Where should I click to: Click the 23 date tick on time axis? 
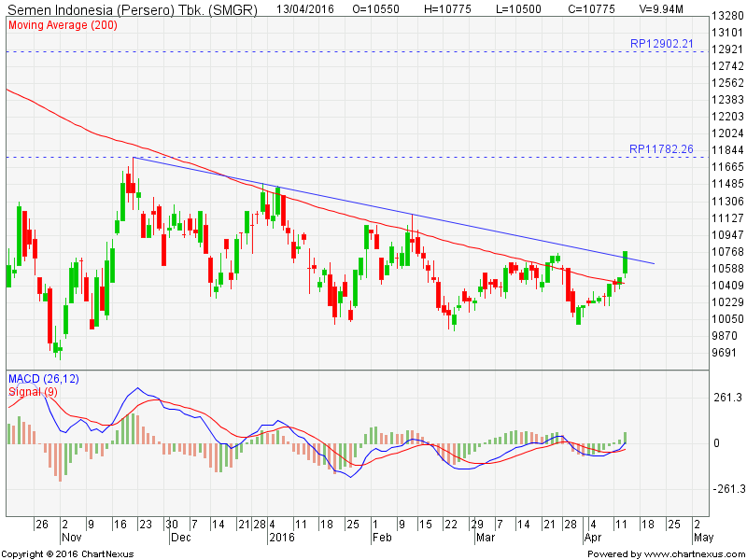pos(145,525)
